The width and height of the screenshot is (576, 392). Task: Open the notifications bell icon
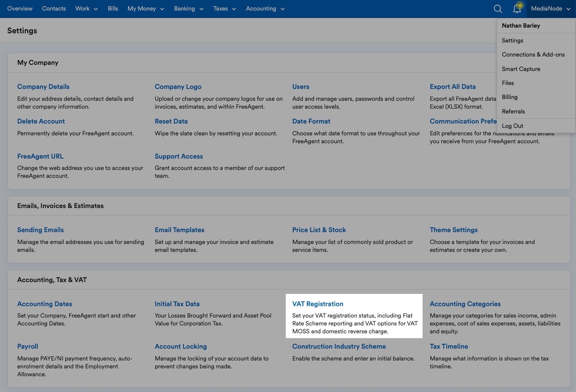(518, 8)
